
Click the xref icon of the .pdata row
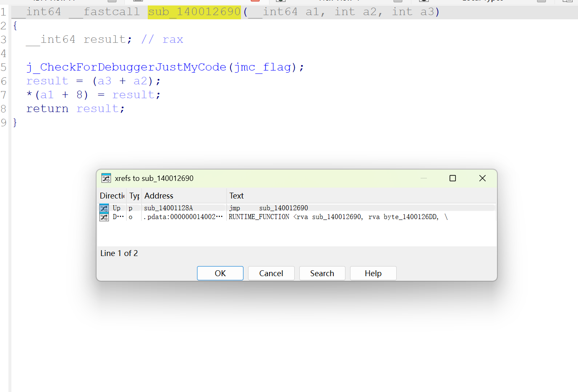tap(104, 217)
